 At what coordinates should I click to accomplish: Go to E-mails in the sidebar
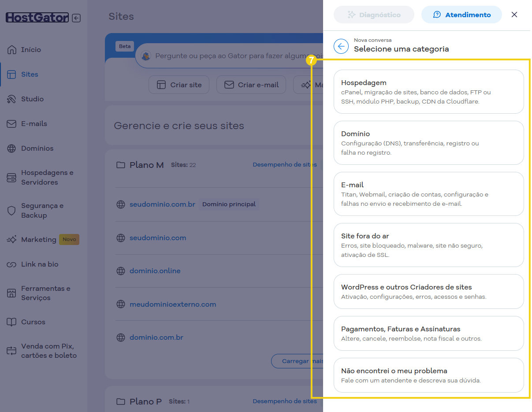click(34, 124)
